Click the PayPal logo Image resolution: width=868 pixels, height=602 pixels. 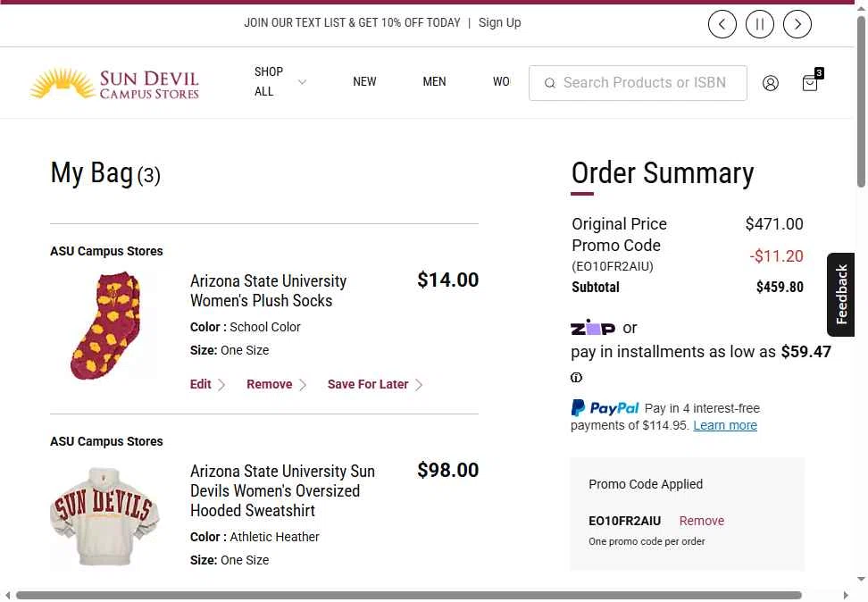605,408
